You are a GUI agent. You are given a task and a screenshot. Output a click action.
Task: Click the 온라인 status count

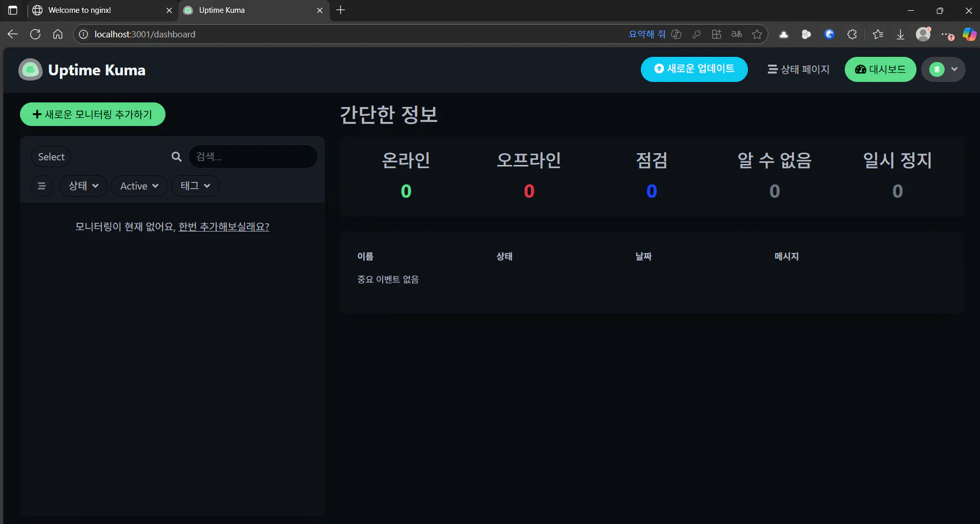[406, 191]
